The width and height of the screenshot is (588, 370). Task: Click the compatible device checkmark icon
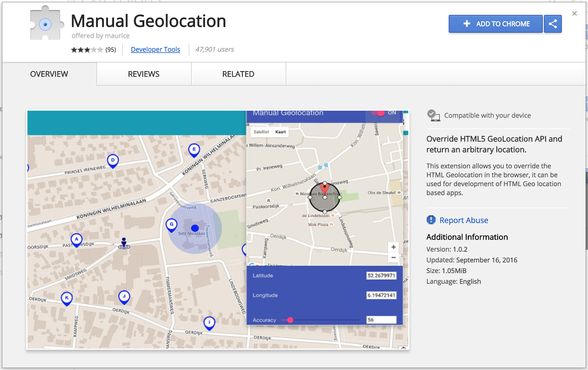click(x=433, y=115)
